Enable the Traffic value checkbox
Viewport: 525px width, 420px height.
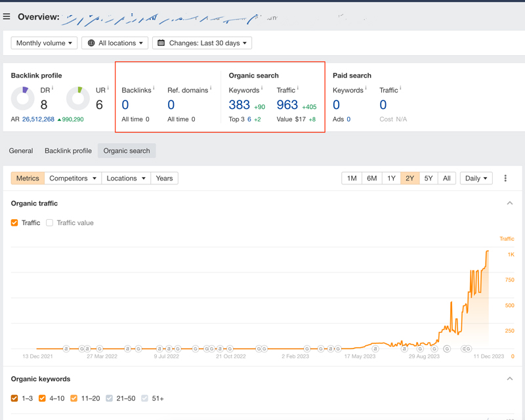(50, 222)
